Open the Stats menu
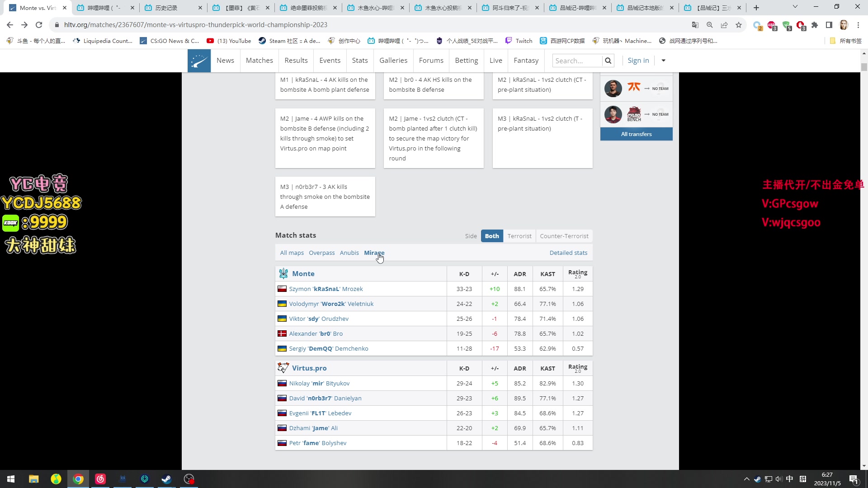 point(360,61)
